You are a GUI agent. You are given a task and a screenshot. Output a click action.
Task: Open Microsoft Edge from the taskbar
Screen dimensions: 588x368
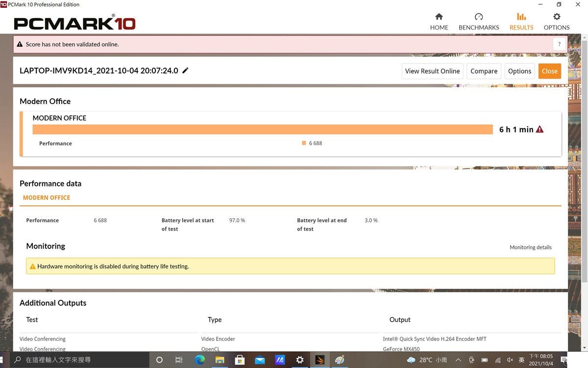coord(199,360)
